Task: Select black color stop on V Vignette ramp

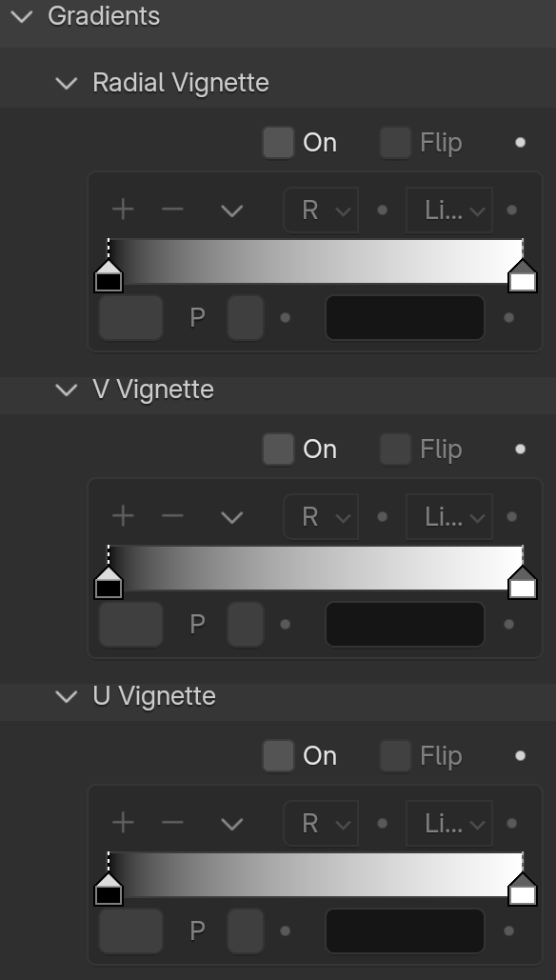Action: (109, 582)
